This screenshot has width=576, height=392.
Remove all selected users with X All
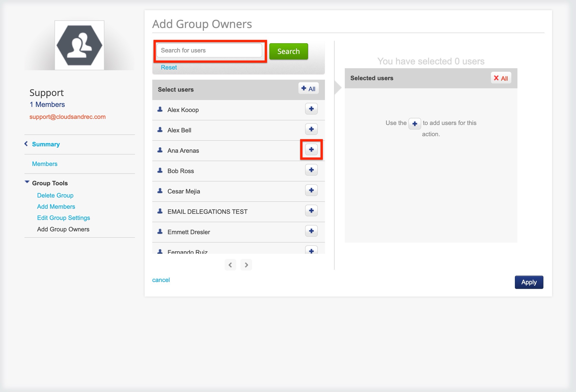(x=501, y=78)
